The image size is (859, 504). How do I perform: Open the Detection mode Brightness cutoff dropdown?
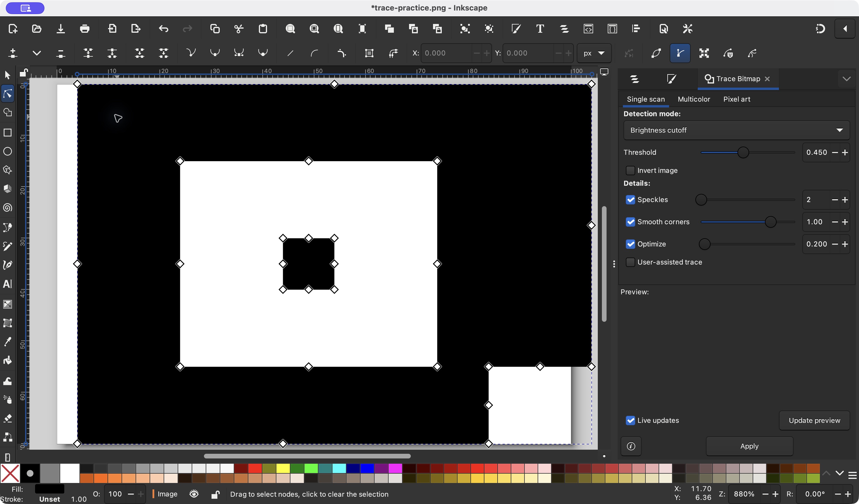[x=736, y=130]
